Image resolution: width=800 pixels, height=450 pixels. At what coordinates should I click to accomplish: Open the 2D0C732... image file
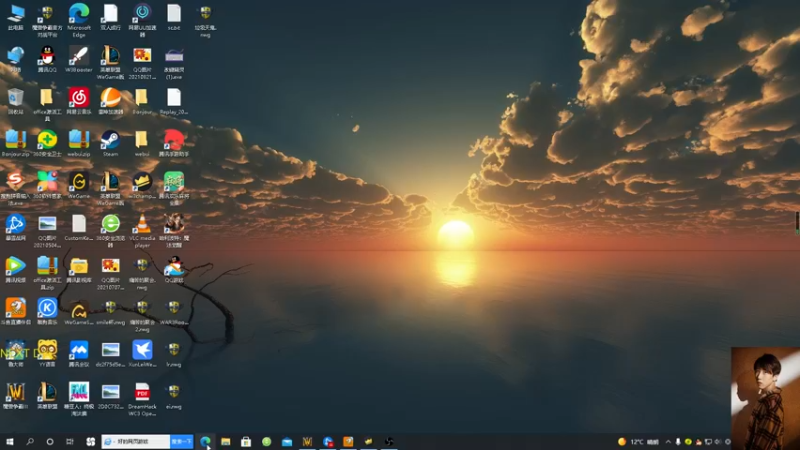click(110, 396)
